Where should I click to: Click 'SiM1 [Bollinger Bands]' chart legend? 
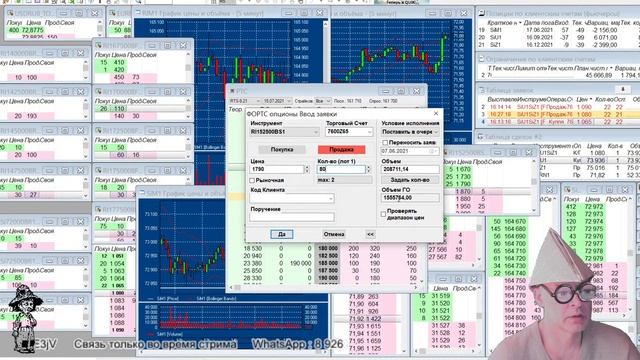[x=216, y=299]
